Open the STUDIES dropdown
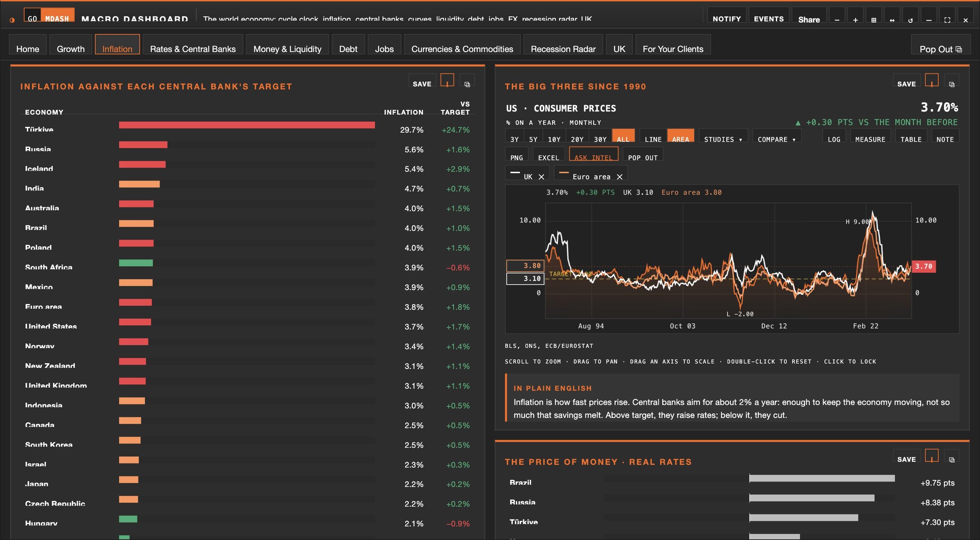Screen dimensions: 980x540 723,136
